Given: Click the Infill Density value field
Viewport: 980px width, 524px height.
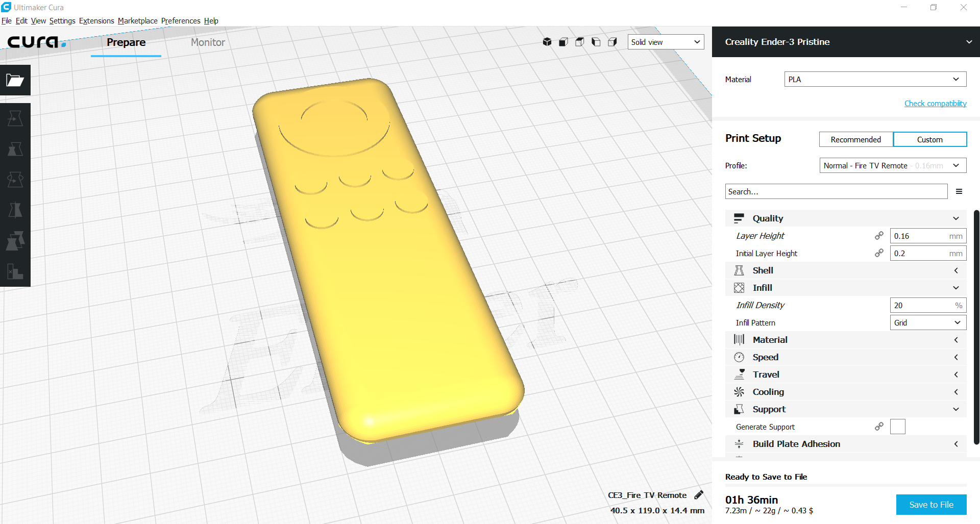Looking at the screenshot, I should (x=928, y=305).
